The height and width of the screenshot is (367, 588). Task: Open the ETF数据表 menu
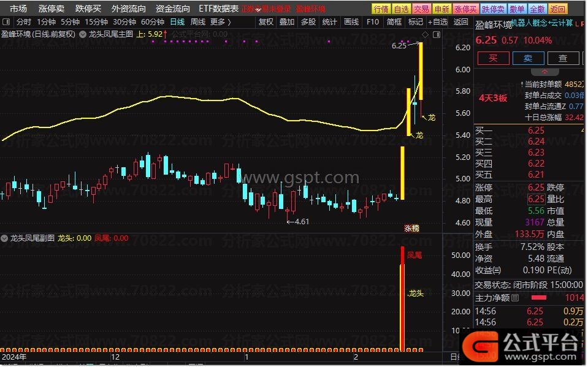click(219, 9)
